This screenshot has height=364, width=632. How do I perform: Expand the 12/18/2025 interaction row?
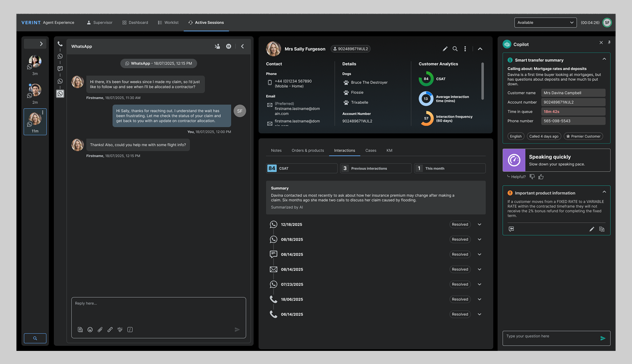pyautogui.click(x=479, y=225)
